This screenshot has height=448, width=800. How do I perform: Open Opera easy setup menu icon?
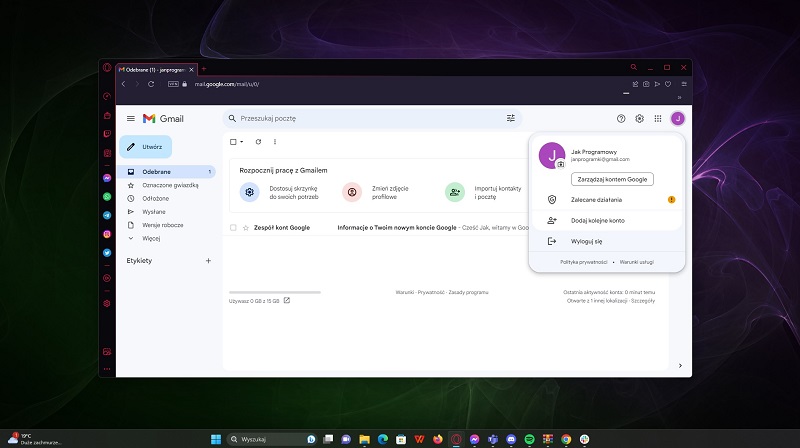(684, 84)
